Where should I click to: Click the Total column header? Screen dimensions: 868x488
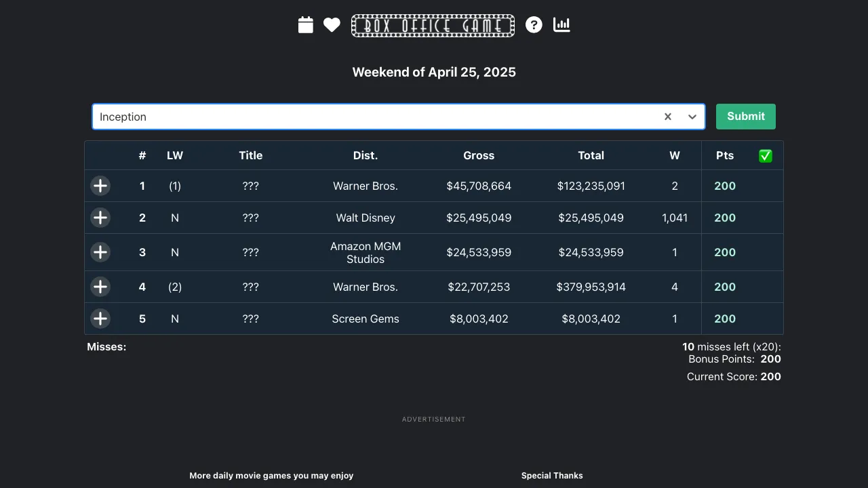[591, 155]
